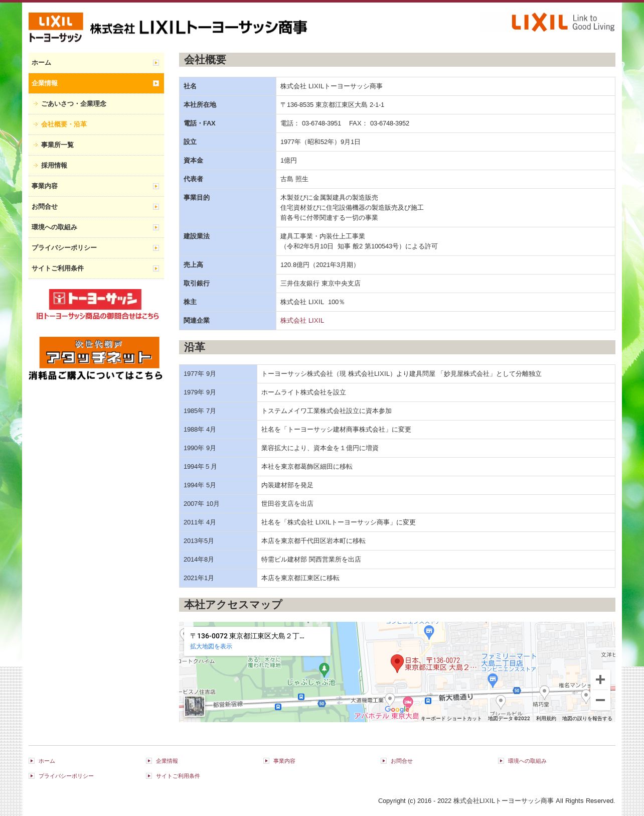Click arrow icon beside プライバシーポリシー in sidebar

pos(156,248)
